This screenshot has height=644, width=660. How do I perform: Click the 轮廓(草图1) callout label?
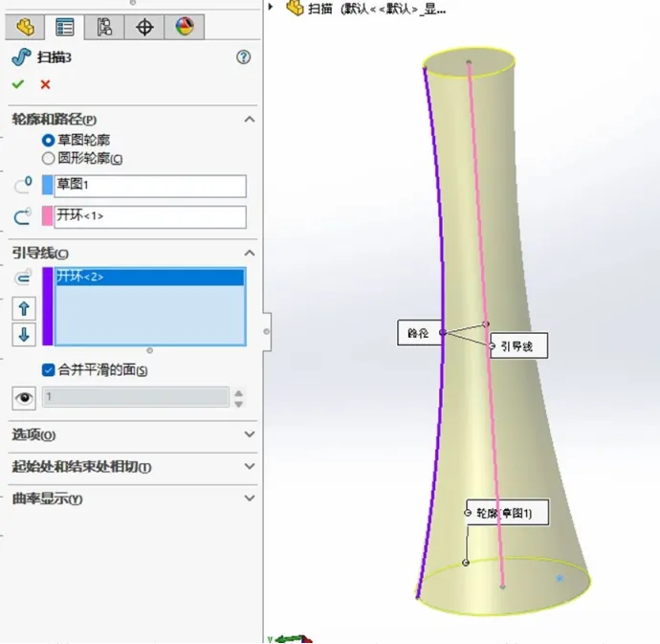[x=507, y=513]
